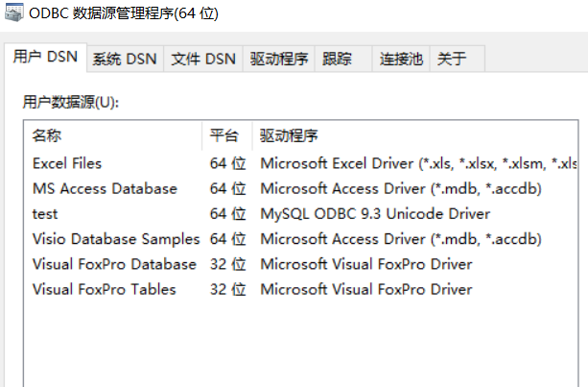Click 64 位 cell of Excel Files row
Image resolution: width=588 pixels, height=387 pixels.
coord(227,163)
